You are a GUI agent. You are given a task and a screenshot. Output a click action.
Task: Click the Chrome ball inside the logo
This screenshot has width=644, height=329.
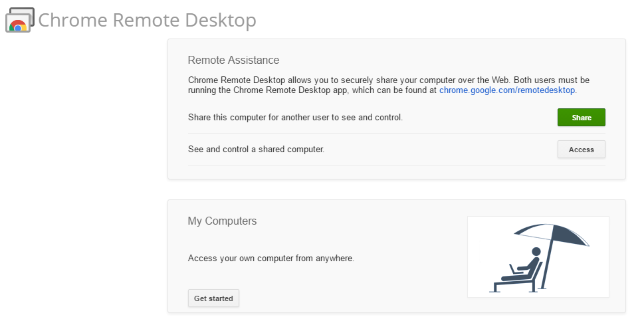(x=18, y=26)
